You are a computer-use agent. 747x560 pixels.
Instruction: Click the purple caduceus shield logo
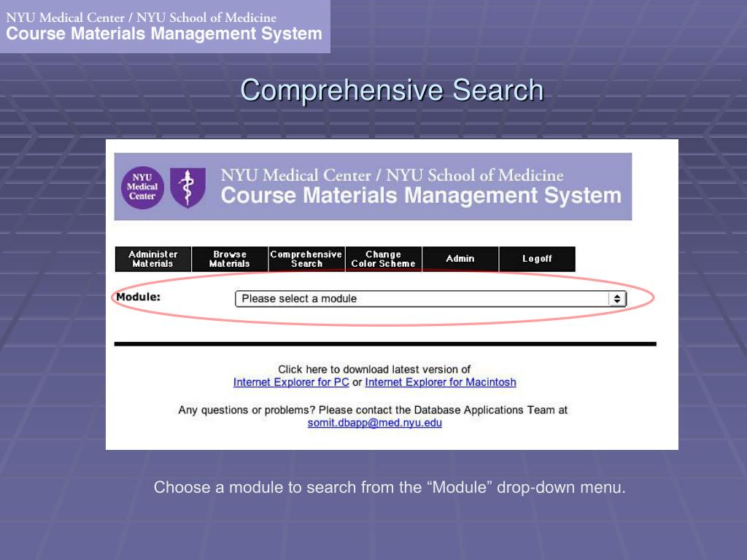click(x=187, y=187)
